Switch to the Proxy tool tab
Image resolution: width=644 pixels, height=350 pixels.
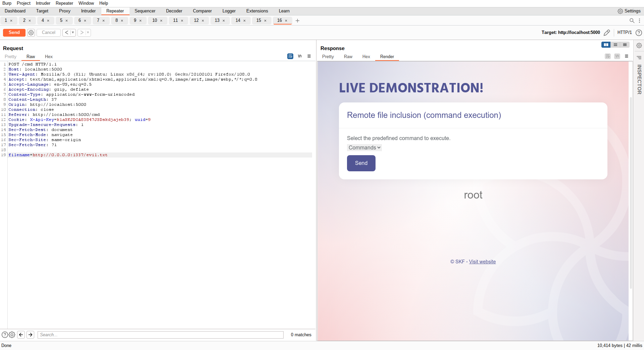[65, 11]
